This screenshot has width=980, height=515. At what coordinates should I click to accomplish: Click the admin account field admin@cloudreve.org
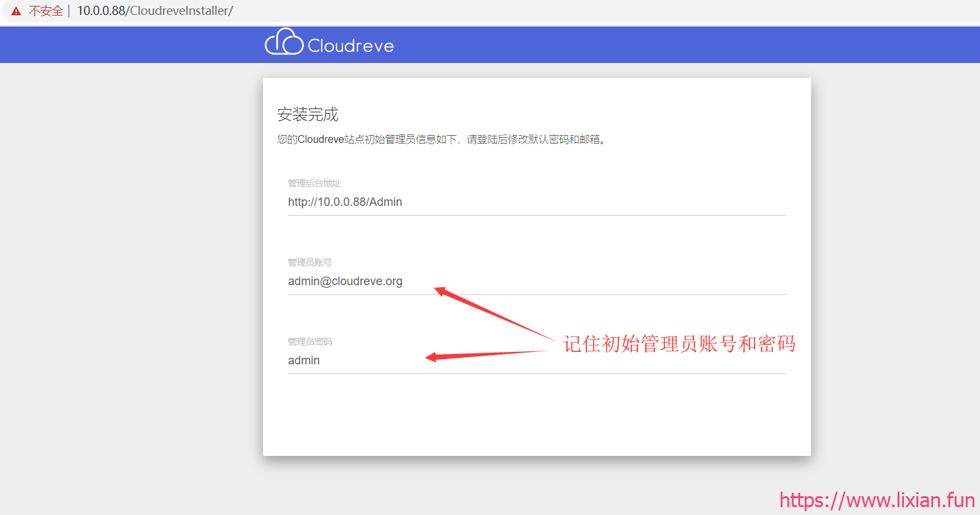pyautogui.click(x=536, y=282)
